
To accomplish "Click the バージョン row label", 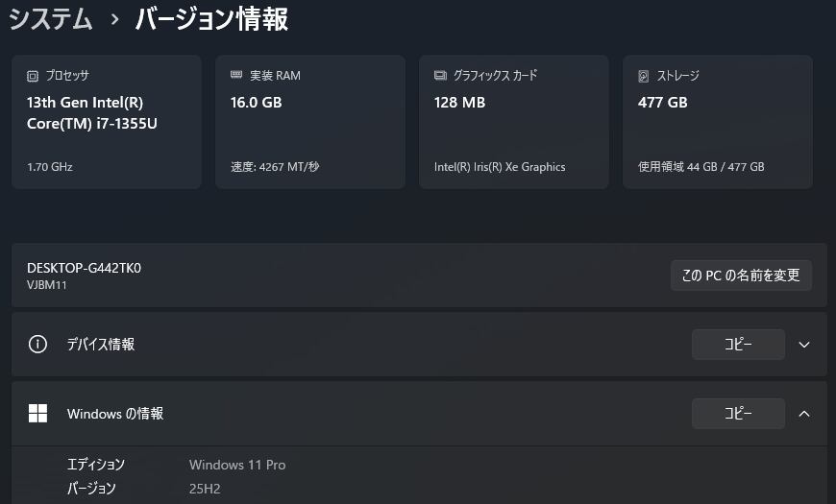I will pos(91,489).
